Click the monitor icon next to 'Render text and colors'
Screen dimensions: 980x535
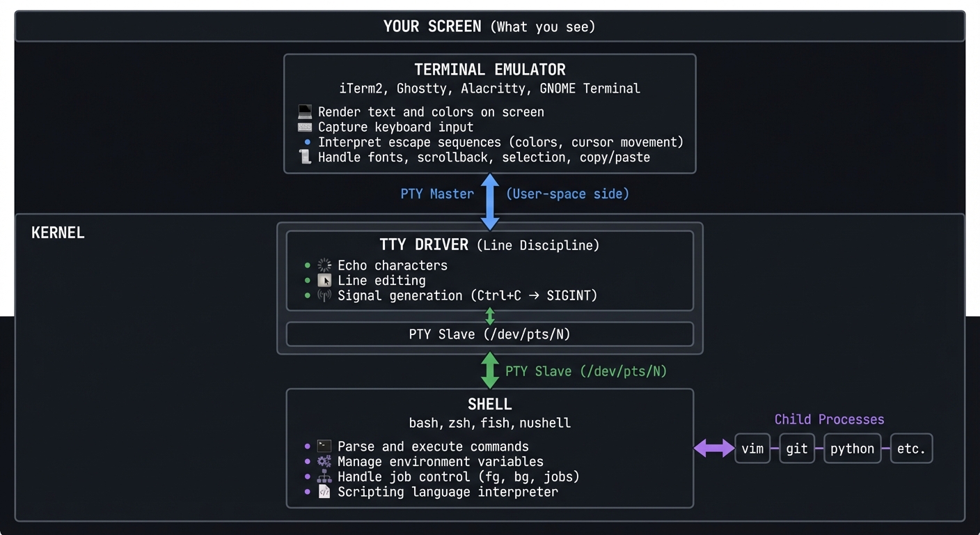coord(304,111)
